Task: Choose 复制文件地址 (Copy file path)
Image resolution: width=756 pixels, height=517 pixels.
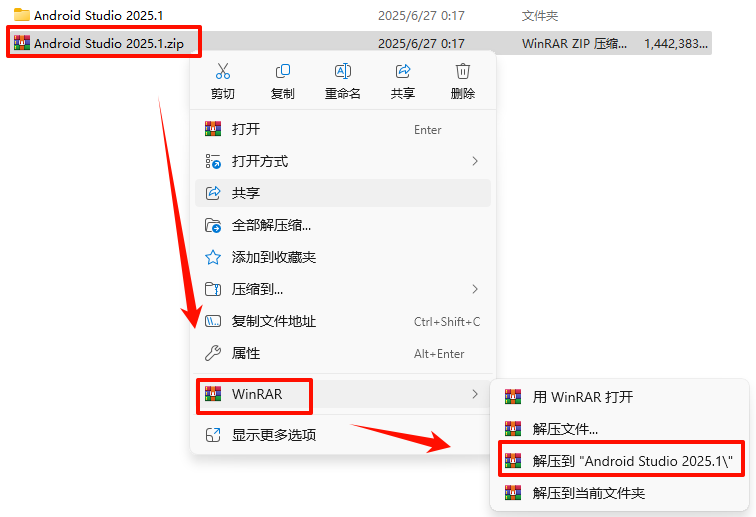Action: (x=343, y=321)
